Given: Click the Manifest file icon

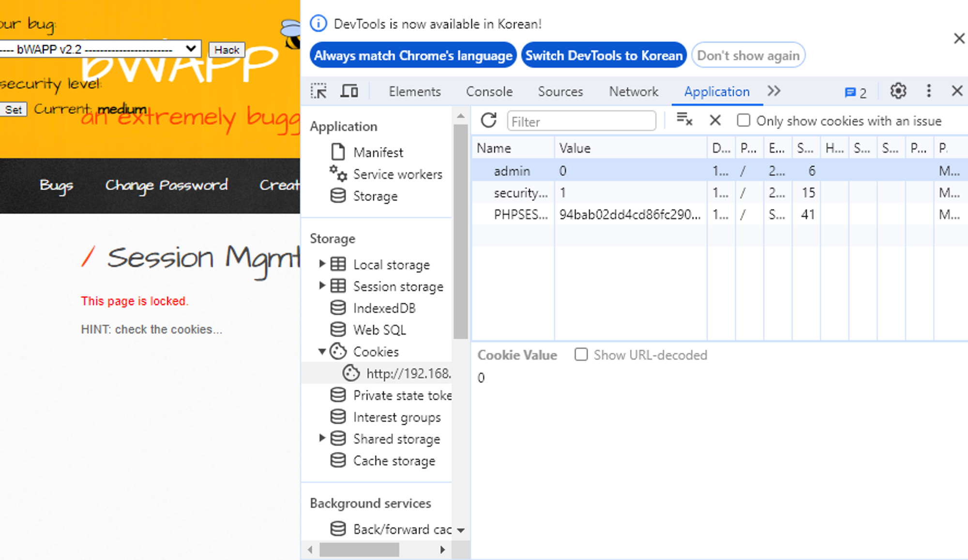Looking at the screenshot, I should tap(338, 152).
